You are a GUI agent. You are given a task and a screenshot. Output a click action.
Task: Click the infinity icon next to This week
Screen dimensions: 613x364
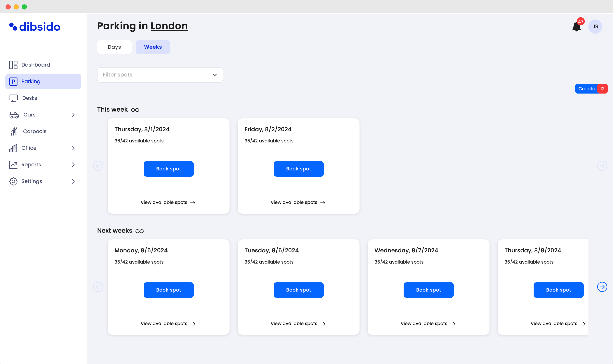coord(135,110)
